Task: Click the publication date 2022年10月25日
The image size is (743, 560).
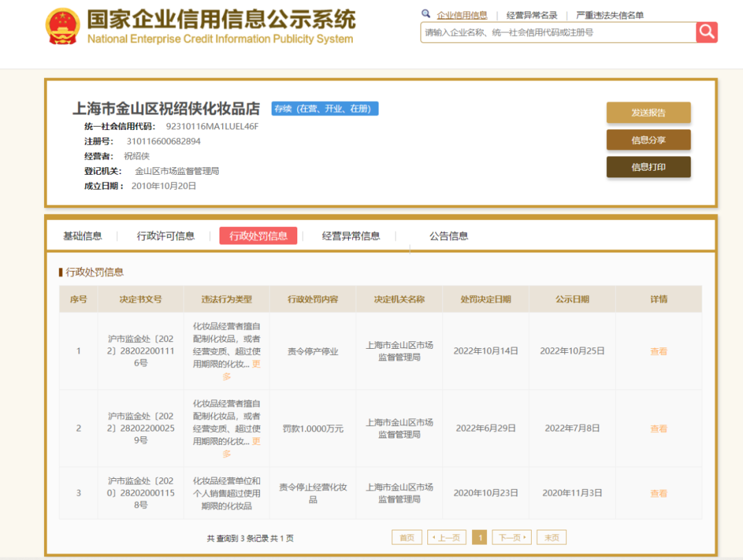Action: (x=572, y=351)
